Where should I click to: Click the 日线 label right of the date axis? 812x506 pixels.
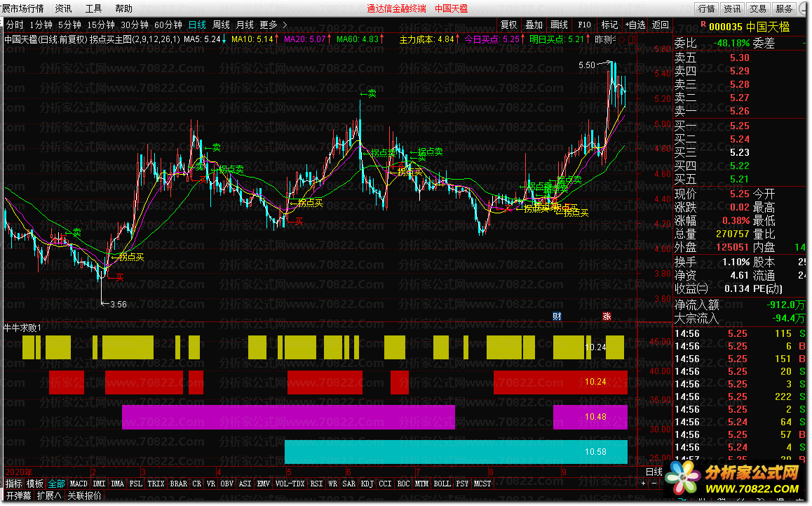(654, 472)
